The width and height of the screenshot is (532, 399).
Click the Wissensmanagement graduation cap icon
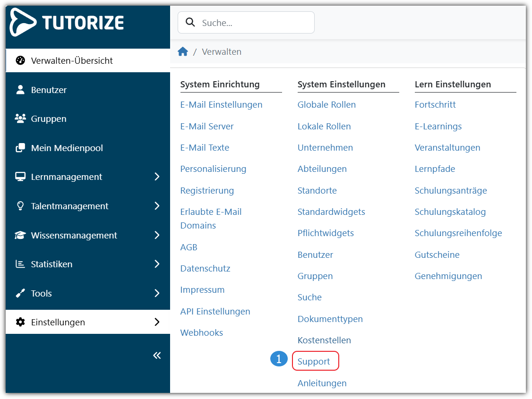(x=20, y=235)
